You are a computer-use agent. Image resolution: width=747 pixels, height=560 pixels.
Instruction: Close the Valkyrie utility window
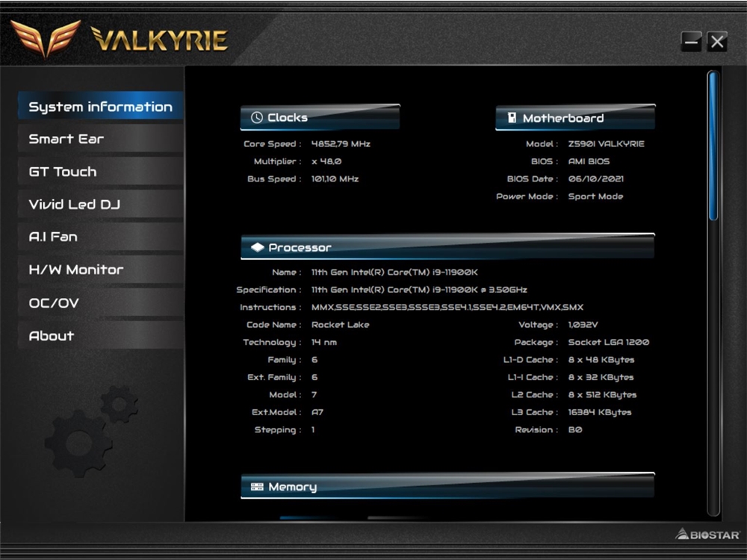click(717, 42)
